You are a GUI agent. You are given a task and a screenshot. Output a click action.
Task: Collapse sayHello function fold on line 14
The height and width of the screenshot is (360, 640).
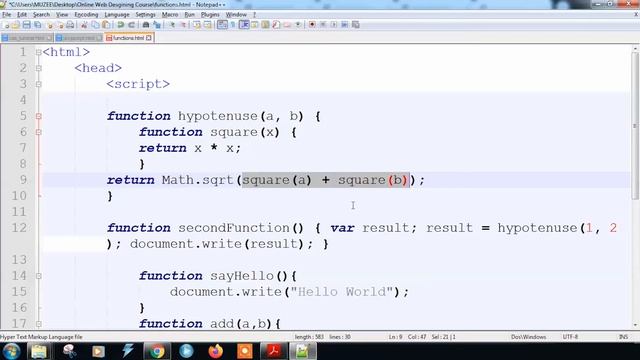[x=38, y=276]
